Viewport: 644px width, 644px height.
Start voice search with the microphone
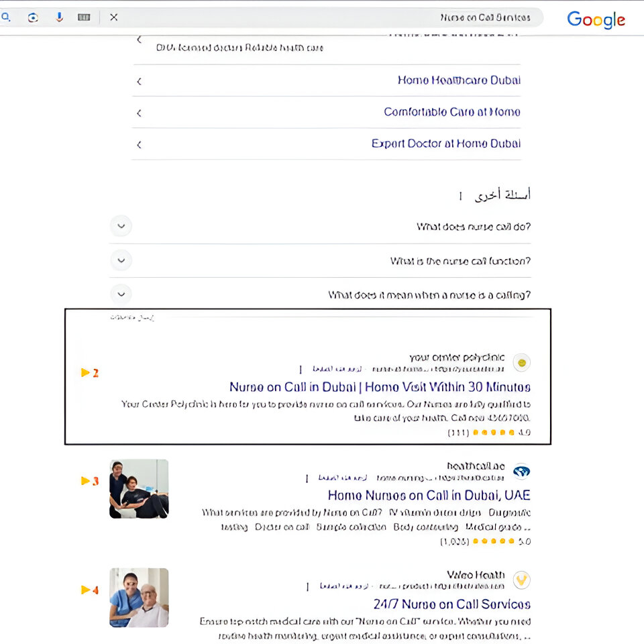click(59, 17)
